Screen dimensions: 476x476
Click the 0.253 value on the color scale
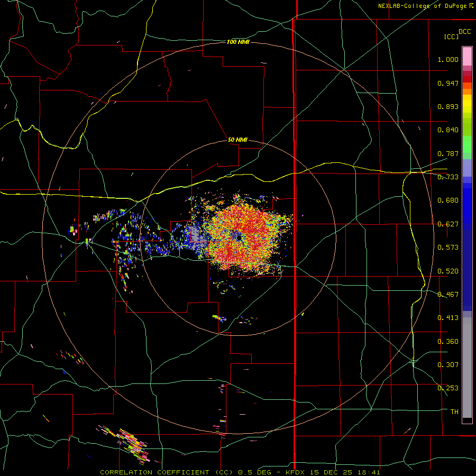point(448,388)
